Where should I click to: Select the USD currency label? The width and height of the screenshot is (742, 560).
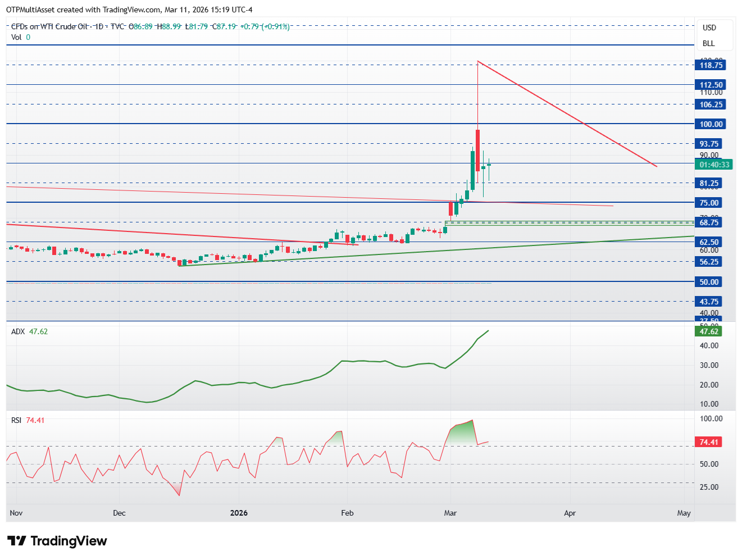[709, 28]
